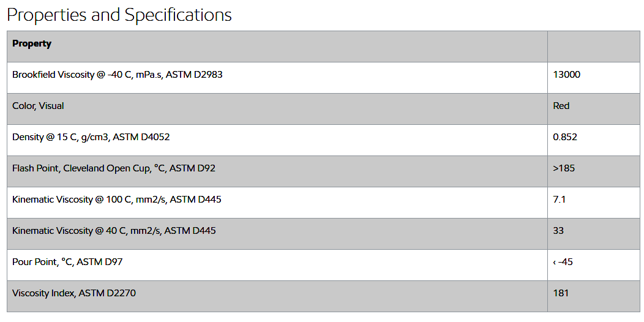
Task: Click the Color, Visual row label
Action: [38, 106]
